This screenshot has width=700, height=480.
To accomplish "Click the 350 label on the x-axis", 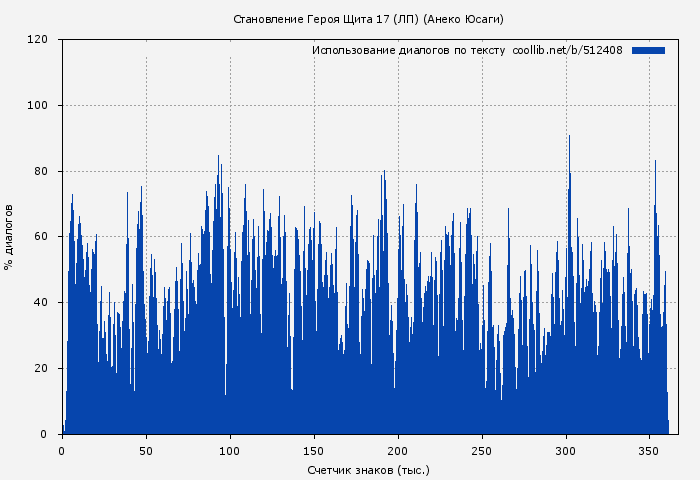I will coord(651,450).
